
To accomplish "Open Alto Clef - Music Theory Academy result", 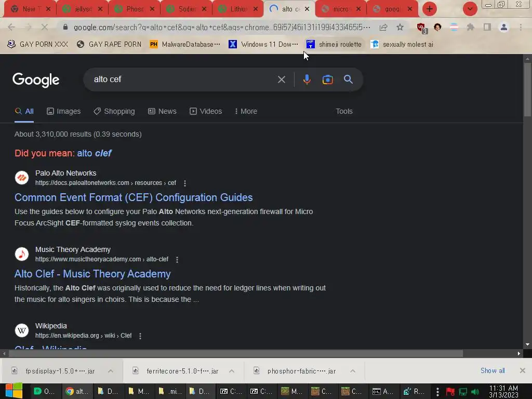I will [92, 274].
